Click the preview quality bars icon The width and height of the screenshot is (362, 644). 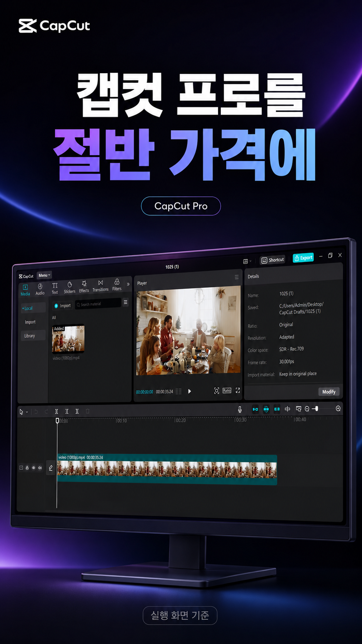coord(178,391)
